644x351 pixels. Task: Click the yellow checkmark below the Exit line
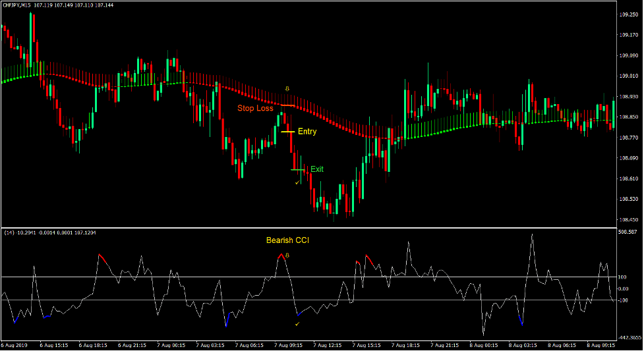pyautogui.click(x=297, y=182)
